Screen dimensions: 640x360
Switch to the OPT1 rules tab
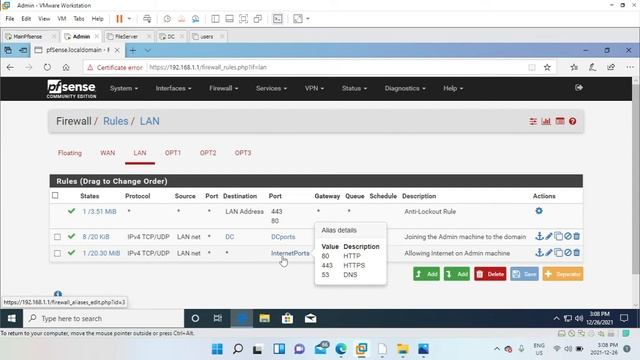pos(173,153)
